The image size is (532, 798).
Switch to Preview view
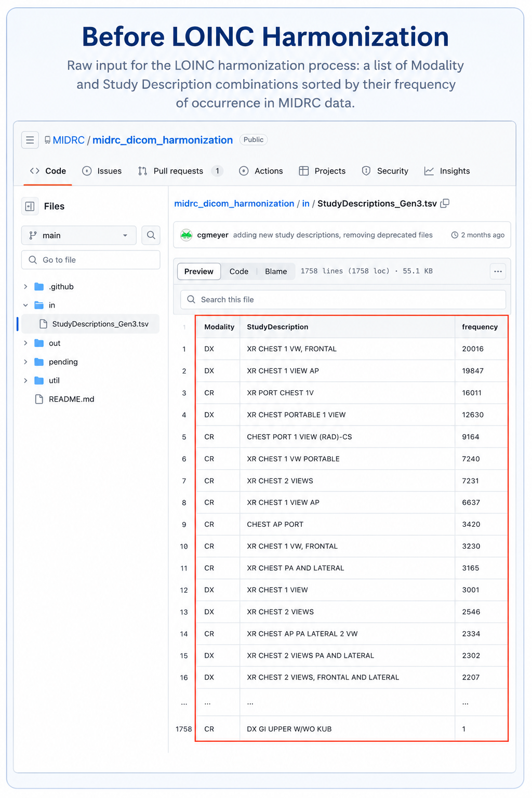click(199, 271)
